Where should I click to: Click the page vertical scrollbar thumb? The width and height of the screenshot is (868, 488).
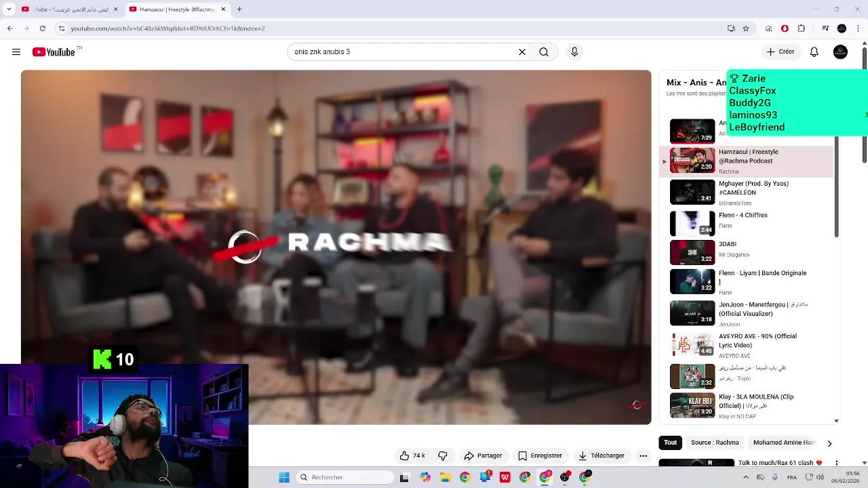click(865, 105)
